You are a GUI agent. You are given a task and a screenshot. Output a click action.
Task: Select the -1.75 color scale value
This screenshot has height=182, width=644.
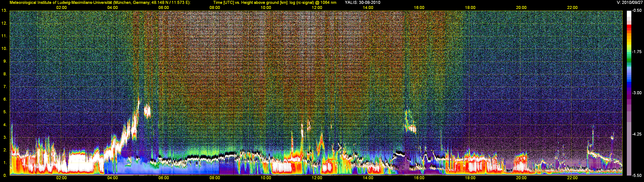tap(637, 52)
